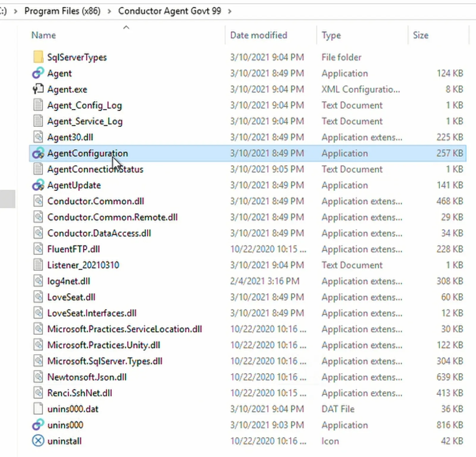The image size is (476, 457).
Task: Open the chevron before Program Files (x86)
Action: [16, 11]
